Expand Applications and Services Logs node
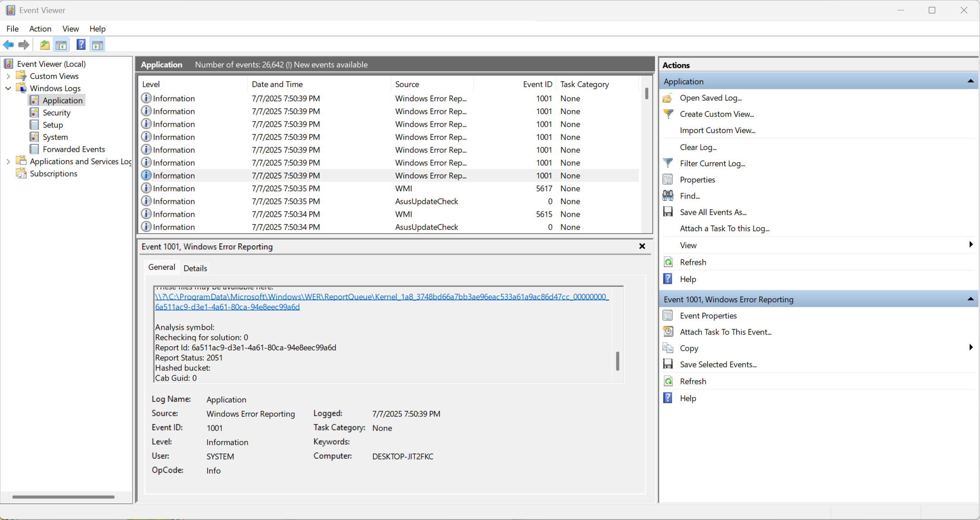The width and height of the screenshot is (980, 520). pyautogui.click(x=8, y=161)
